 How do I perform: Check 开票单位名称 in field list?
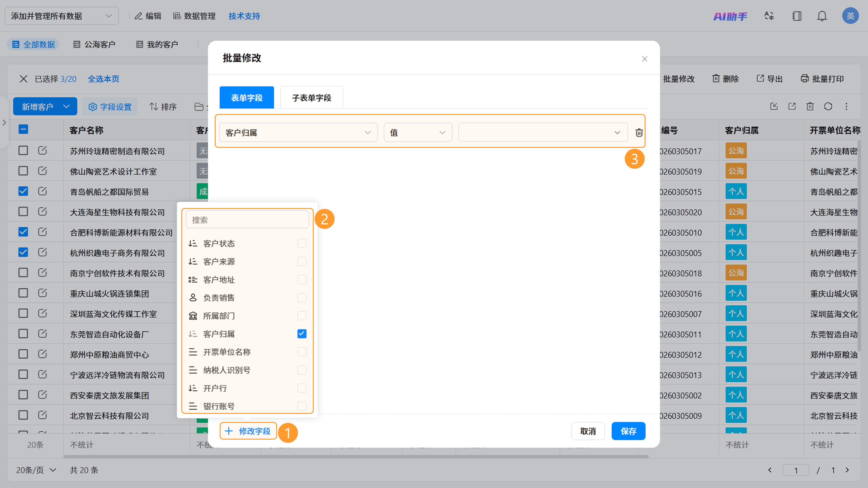(302, 352)
